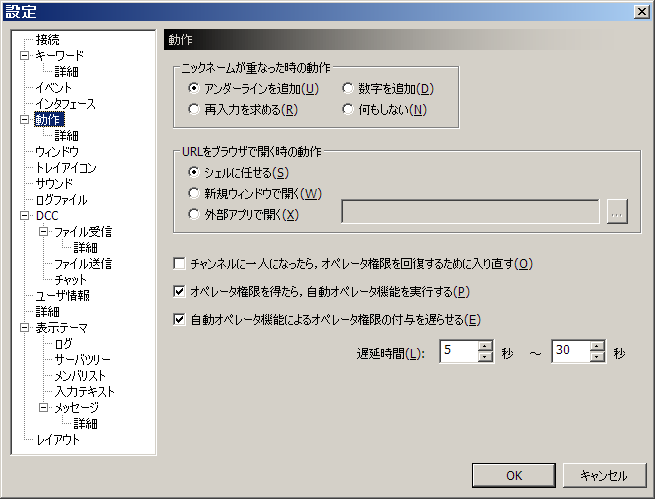The image size is (655, 499).
Task: Decrease maximum delay with down arrow
Action: pyautogui.click(x=597, y=357)
